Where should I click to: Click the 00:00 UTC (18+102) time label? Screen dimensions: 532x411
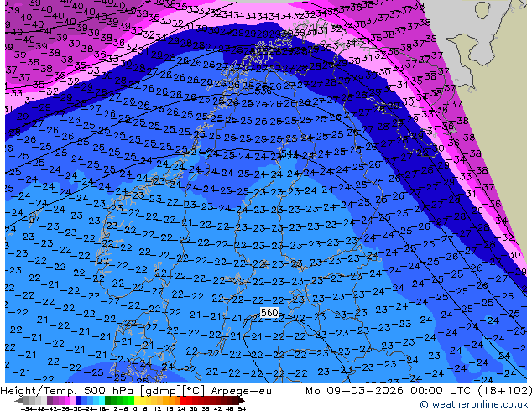point(452,390)
